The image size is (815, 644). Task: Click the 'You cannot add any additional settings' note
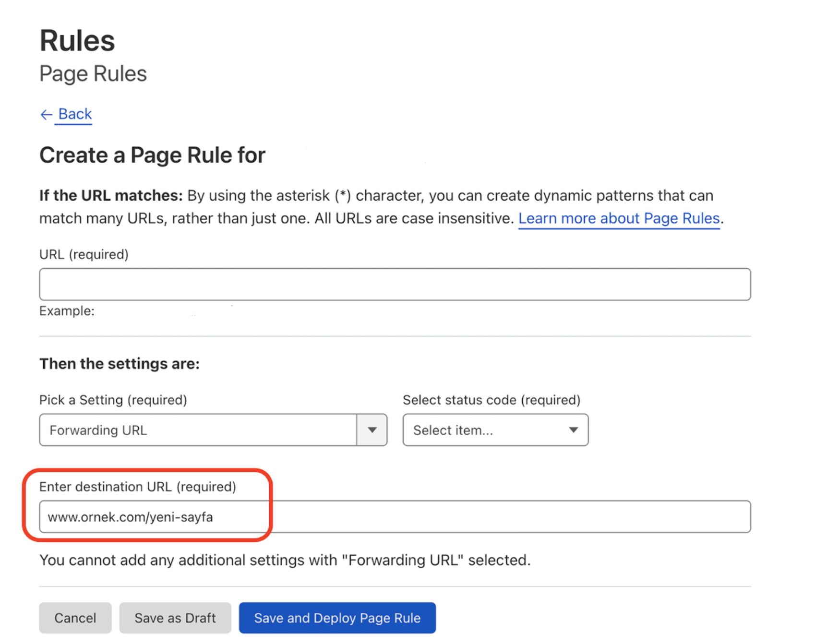(x=285, y=560)
